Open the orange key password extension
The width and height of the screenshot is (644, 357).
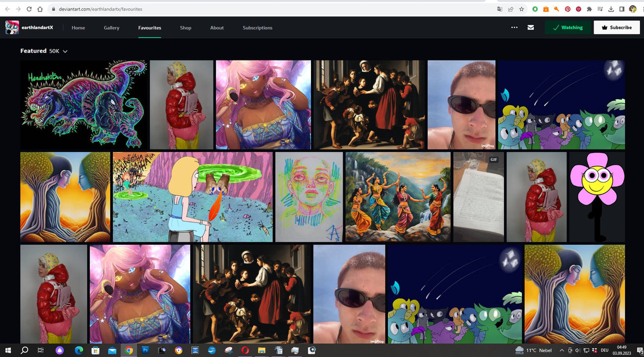point(556,9)
